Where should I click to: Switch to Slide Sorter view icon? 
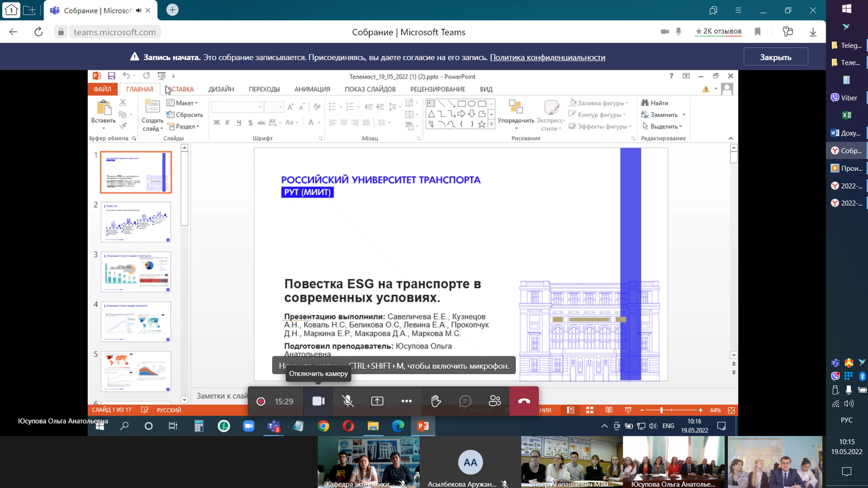pos(590,410)
